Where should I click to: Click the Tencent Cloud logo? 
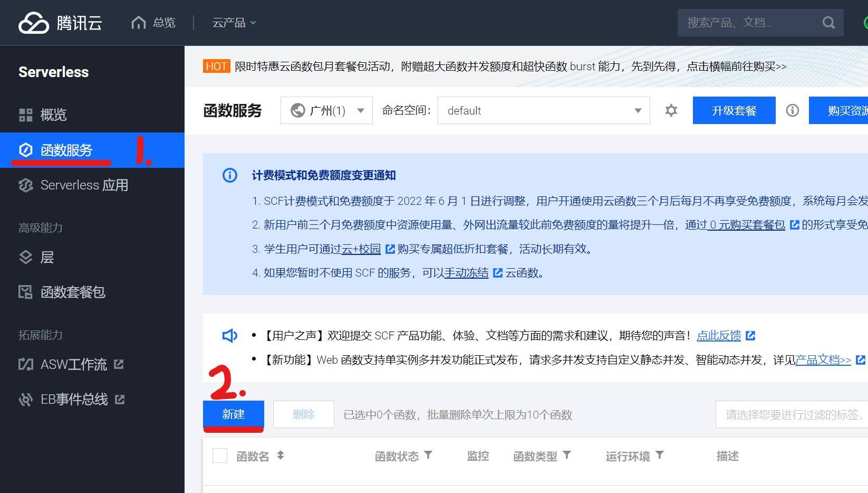pyautogui.click(x=58, y=22)
